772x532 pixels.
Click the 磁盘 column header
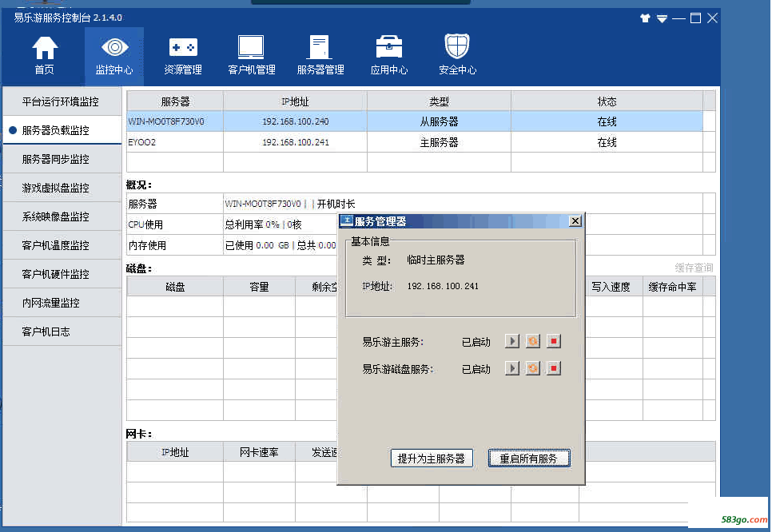(175, 287)
